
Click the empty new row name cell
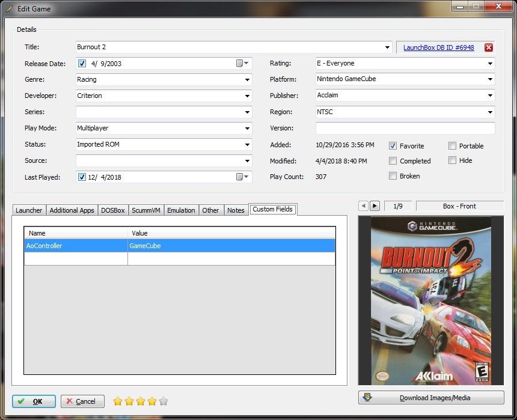click(76, 259)
